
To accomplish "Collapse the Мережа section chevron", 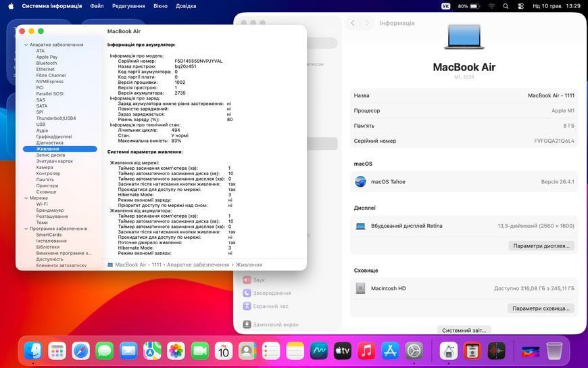I will tap(26, 198).
